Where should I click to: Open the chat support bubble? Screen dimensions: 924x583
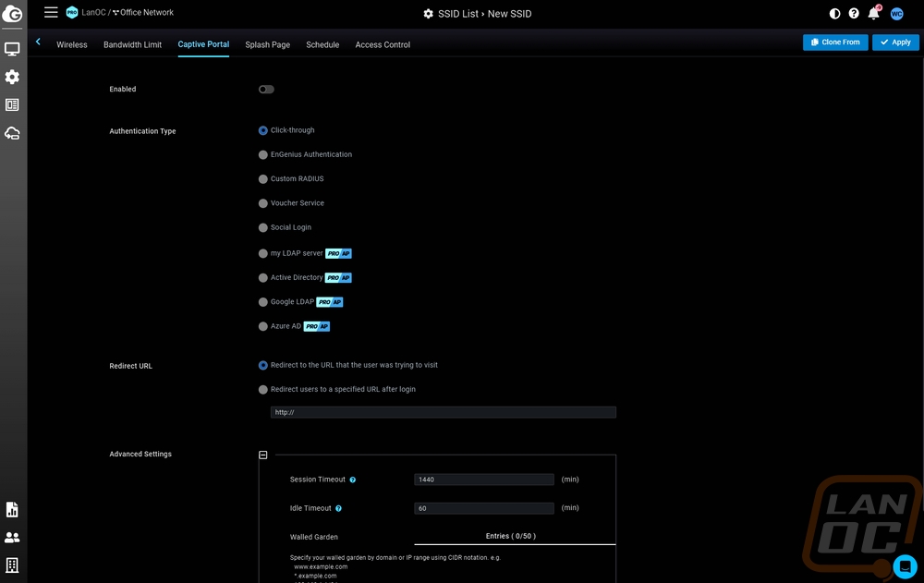tap(904, 565)
